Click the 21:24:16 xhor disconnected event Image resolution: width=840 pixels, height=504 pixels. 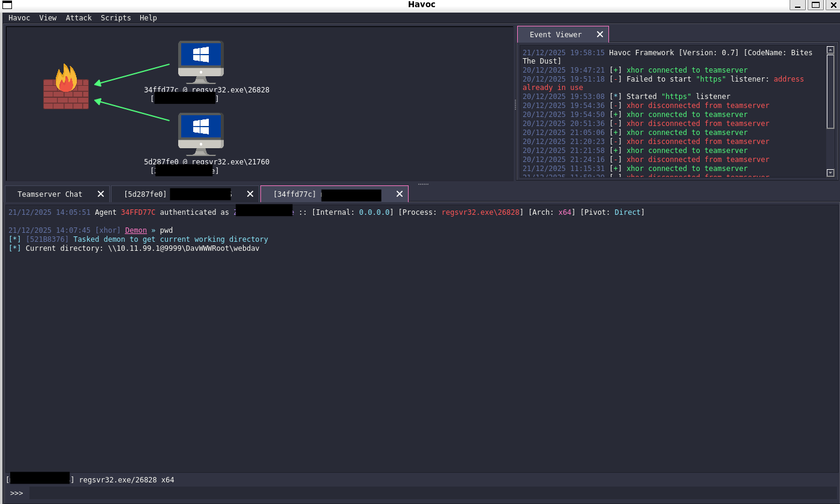tap(646, 160)
